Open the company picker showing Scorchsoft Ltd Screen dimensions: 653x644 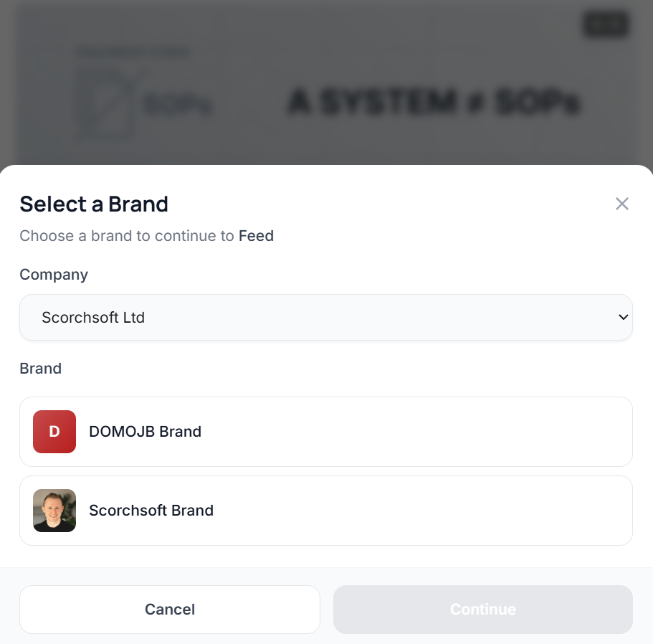click(326, 317)
